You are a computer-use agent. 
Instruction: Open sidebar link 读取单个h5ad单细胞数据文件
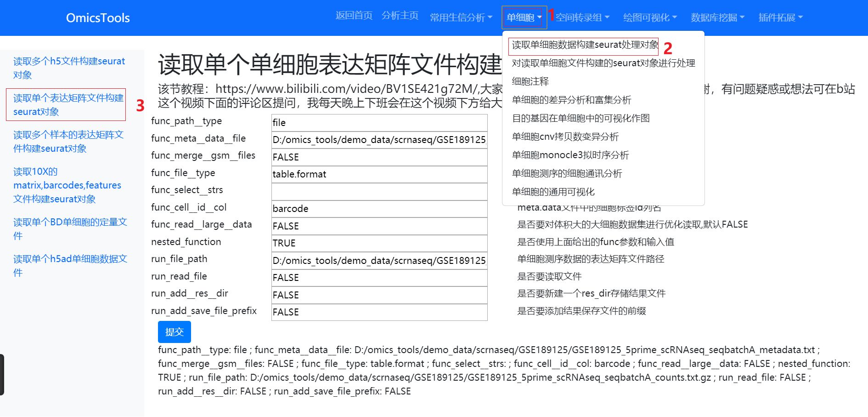[x=70, y=266]
